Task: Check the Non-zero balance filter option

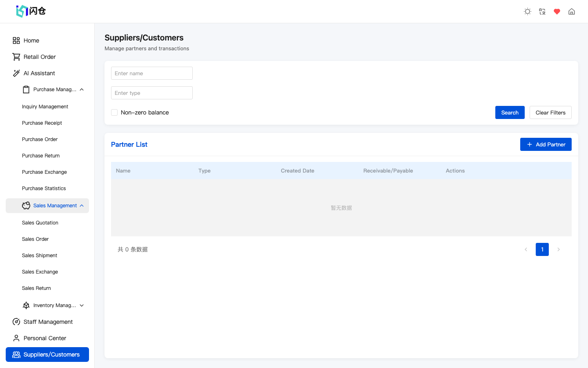Action: [114, 112]
